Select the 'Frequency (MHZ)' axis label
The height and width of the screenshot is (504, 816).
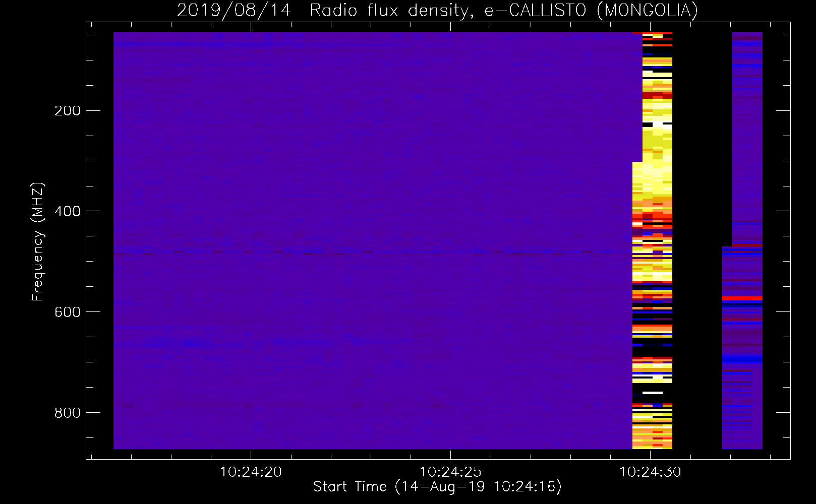[38, 242]
